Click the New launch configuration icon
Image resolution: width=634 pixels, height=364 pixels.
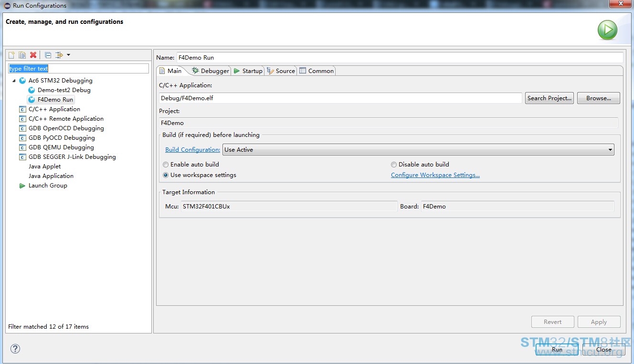point(12,55)
